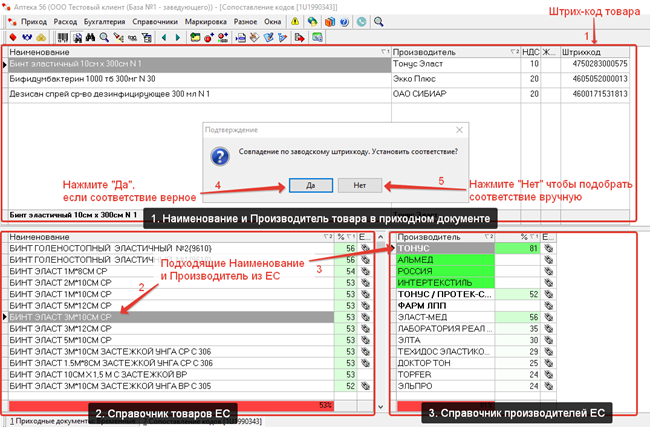
Task: Open the Расход menu
Action: (x=65, y=22)
